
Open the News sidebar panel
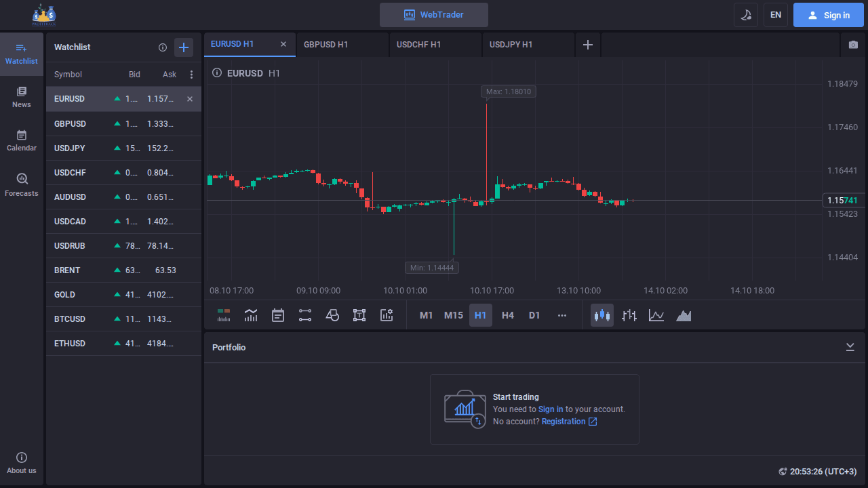click(22, 97)
